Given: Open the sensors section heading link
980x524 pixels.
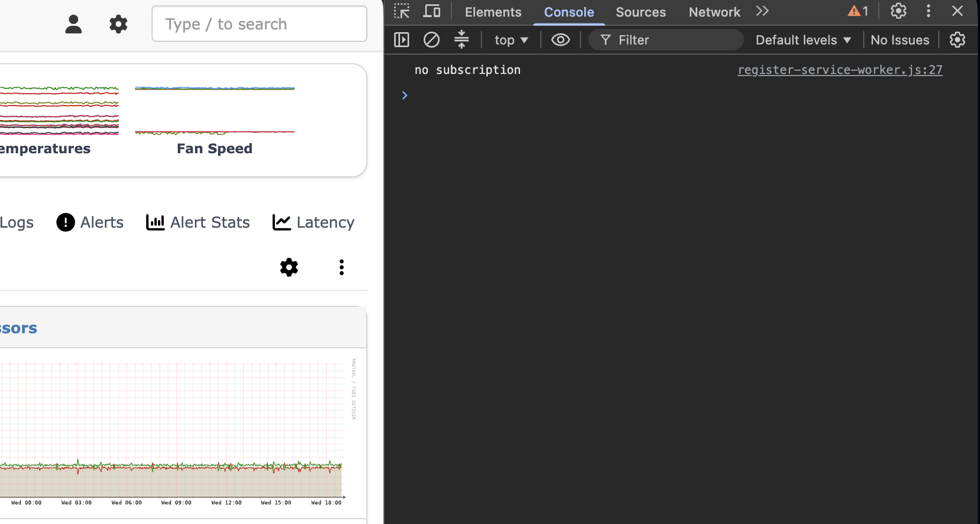Looking at the screenshot, I should 19,328.
